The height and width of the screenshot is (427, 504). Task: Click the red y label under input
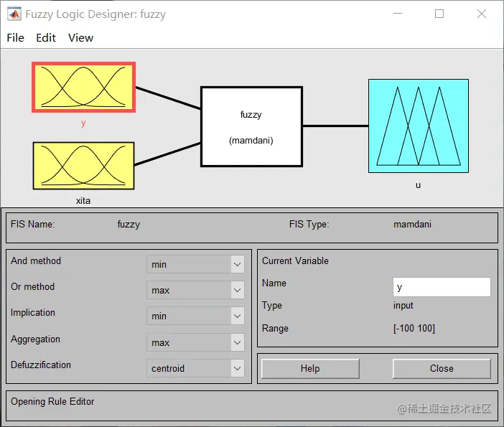pyautogui.click(x=83, y=123)
